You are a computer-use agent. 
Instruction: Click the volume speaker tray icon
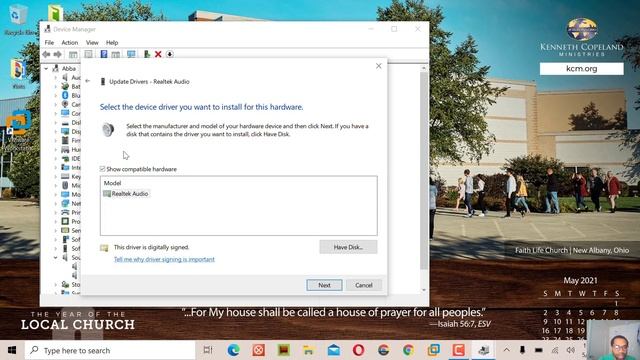coord(571,350)
